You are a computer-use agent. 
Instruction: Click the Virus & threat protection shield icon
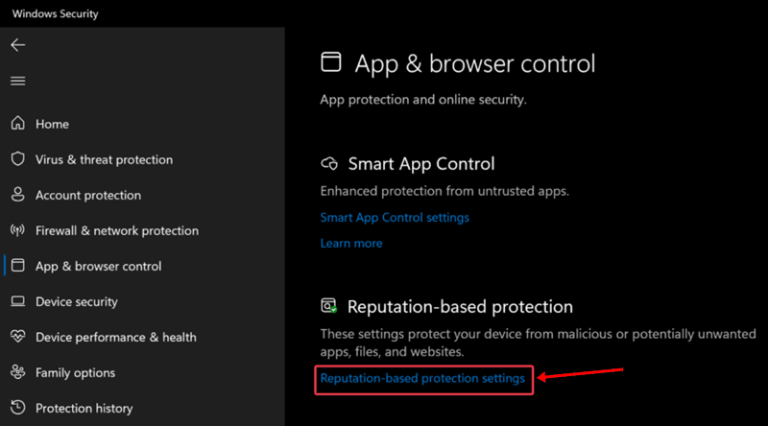[x=18, y=159]
